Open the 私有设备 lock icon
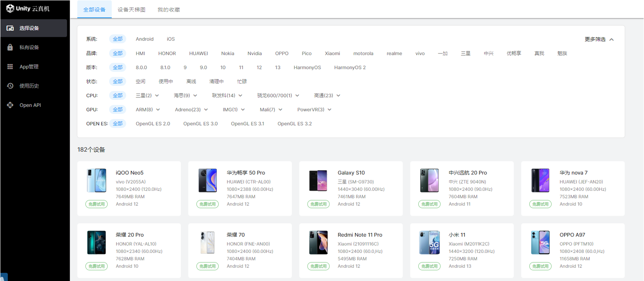Viewport: 644px width, 281px height. (x=10, y=47)
